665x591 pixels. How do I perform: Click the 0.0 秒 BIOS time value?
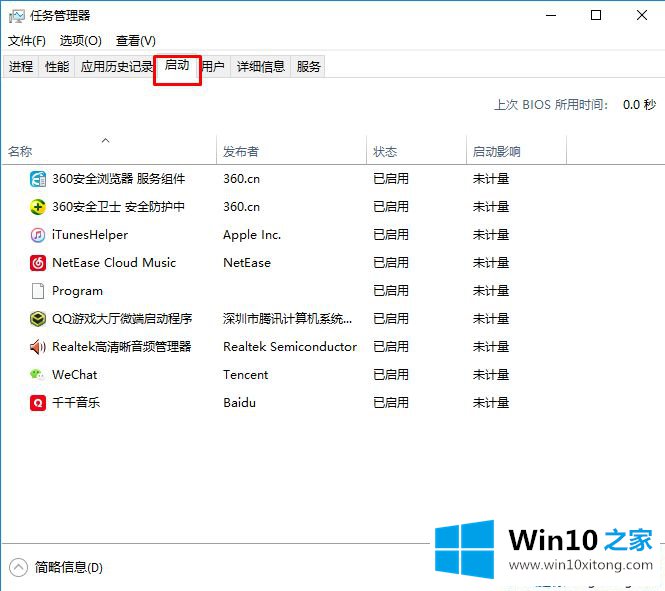point(640,105)
